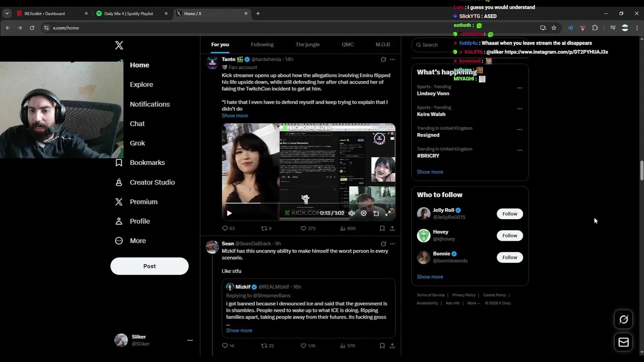Like Tante's post with 372 likes
The image size is (644, 362).
coord(307,228)
